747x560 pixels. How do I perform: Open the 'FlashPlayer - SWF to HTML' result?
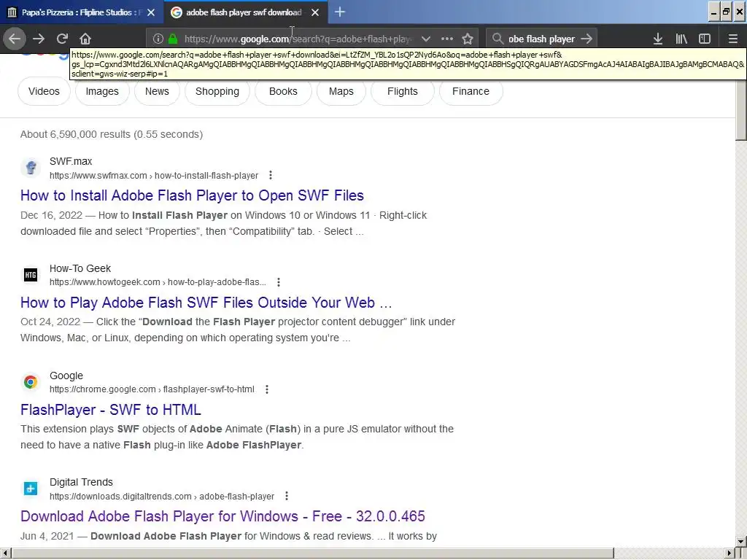click(x=111, y=410)
